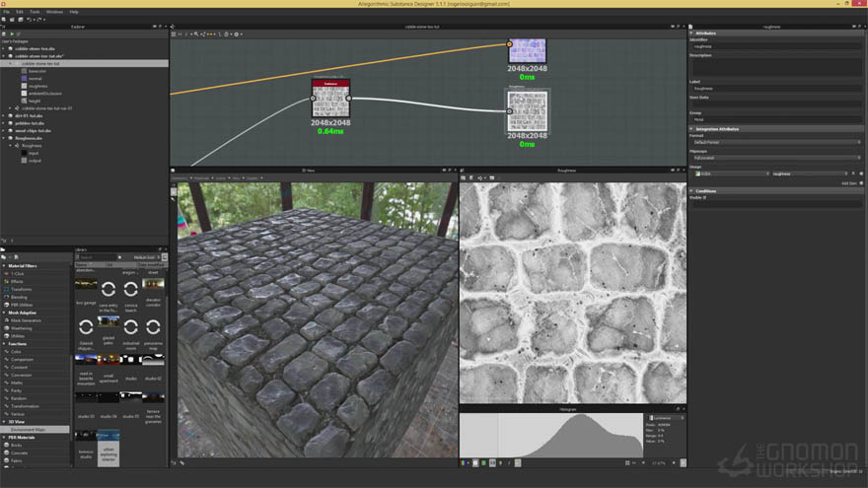
Task: Open the Effects library category
Action: [x=17, y=282]
